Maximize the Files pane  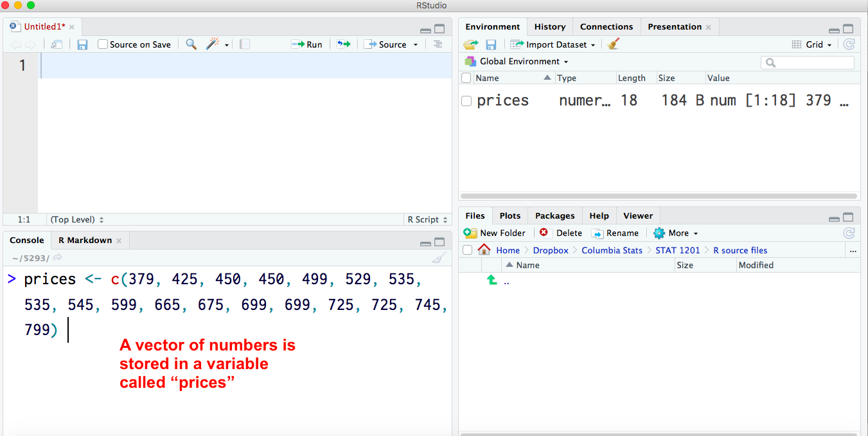point(849,217)
